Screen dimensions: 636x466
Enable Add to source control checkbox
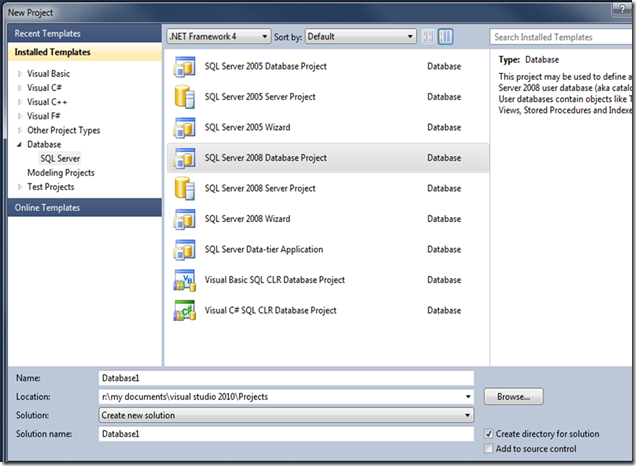(489, 449)
